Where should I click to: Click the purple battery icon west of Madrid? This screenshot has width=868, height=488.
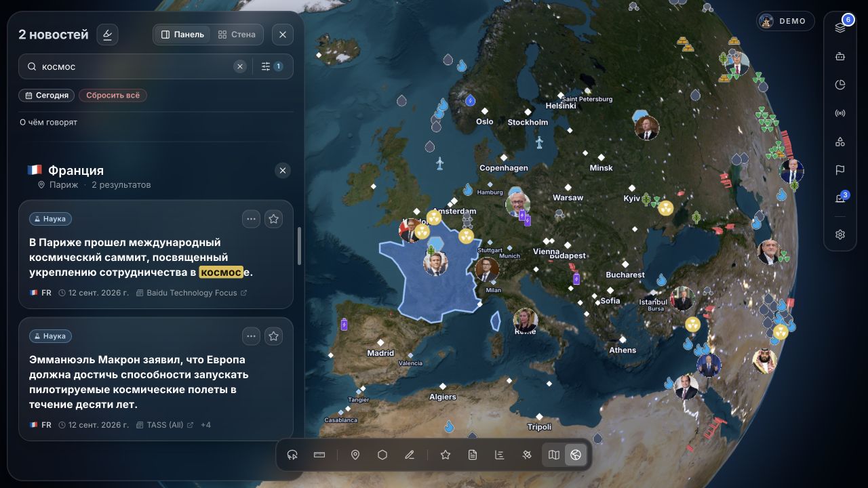[344, 324]
